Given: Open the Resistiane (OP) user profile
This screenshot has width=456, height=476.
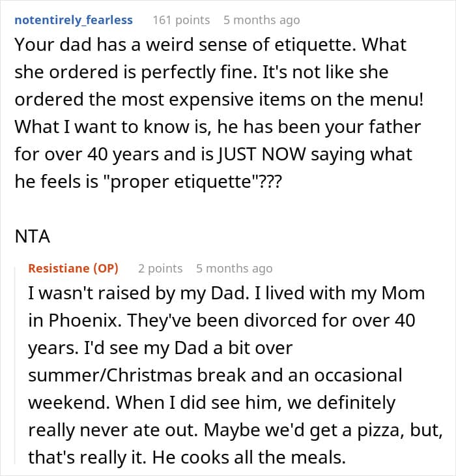Looking at the screenshot, I should pos(73,269).
